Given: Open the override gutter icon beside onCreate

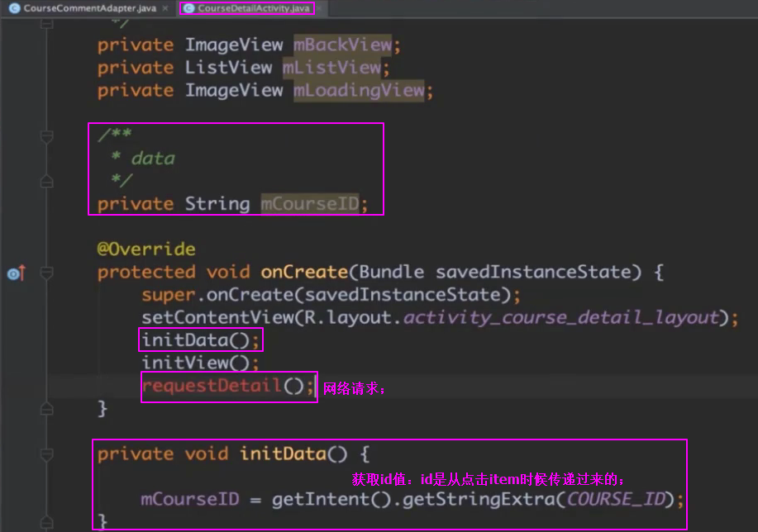Looking at the screenshot, I should (x=16, y=273).
